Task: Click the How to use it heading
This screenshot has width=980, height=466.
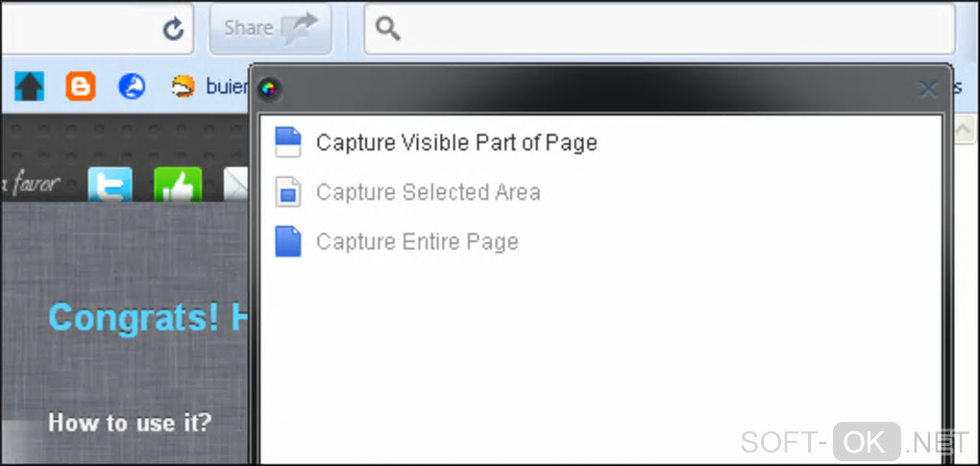Action: point(130,423)
